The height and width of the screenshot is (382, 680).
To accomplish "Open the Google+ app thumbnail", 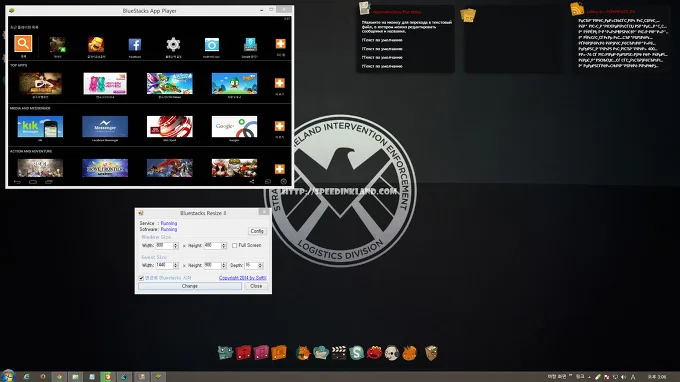I will click(234, 127).
